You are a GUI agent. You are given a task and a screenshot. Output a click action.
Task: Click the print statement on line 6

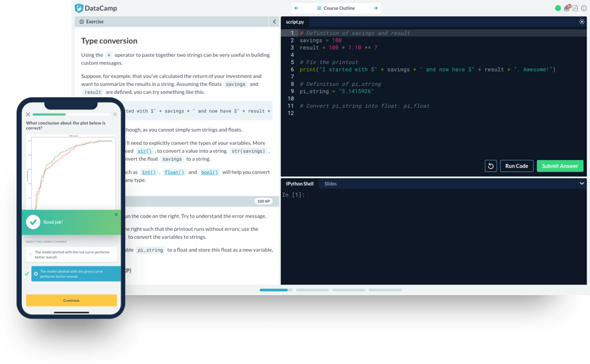coord(427,69)
